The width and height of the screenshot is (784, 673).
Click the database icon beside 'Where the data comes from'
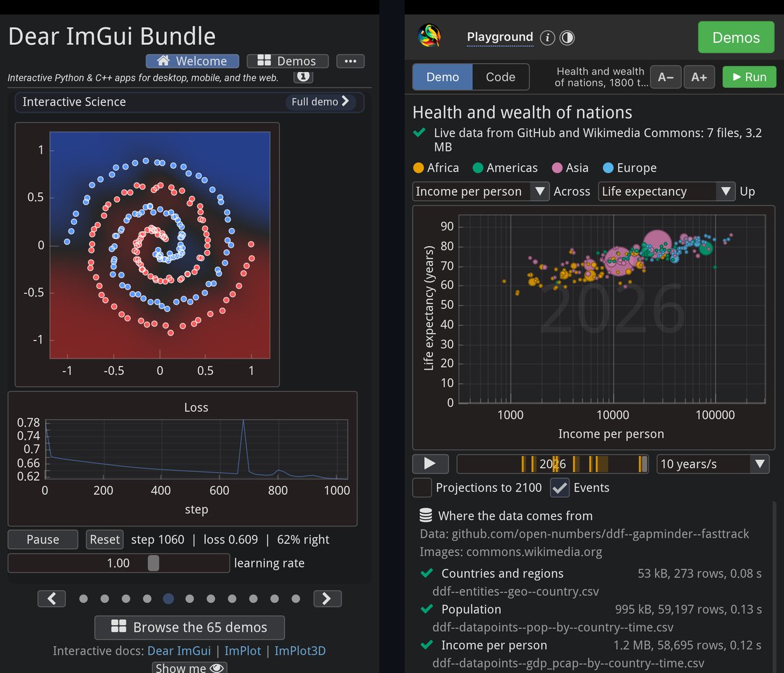(x=426, y=516)
